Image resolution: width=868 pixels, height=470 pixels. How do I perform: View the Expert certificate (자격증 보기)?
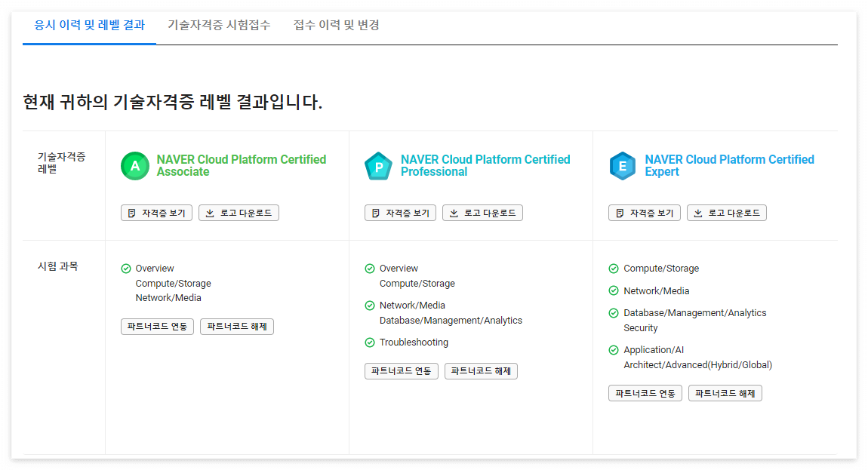point(645,213)
